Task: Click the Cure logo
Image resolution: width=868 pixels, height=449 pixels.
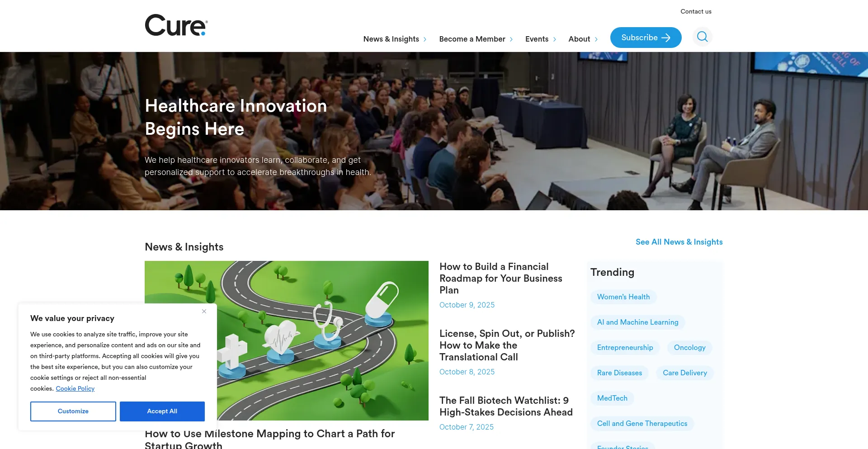Action: point(176,25)
